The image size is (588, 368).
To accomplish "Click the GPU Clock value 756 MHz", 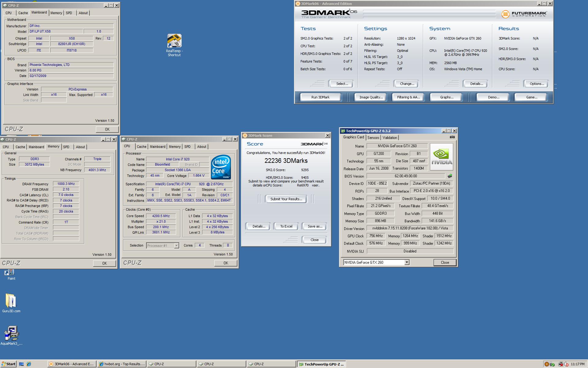I will (x=375, y=236).
